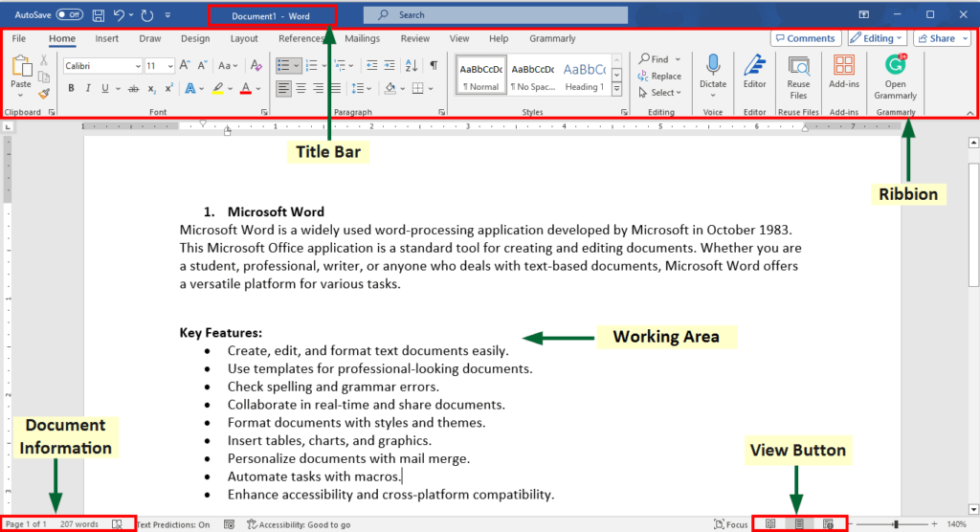Toggle Italic text formatting
Image resolution: width=980 pixels, height=532 pixels.
(x=88, y=88)
